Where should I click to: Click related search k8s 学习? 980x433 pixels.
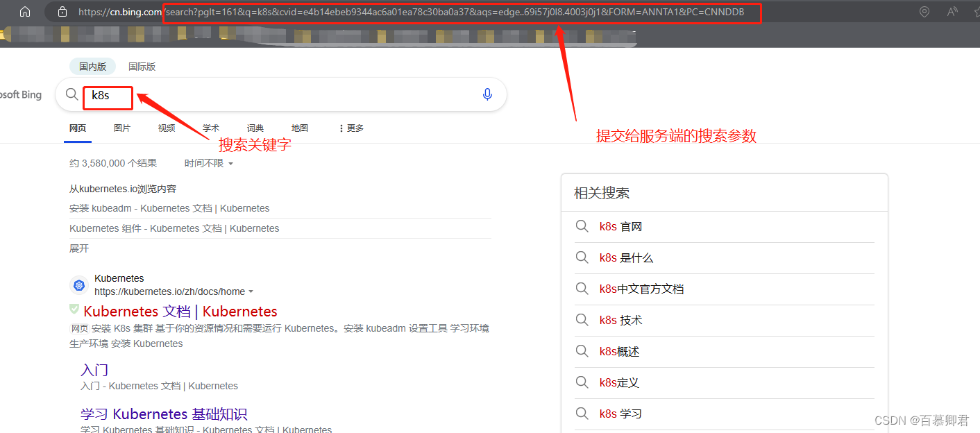[621, 414]
